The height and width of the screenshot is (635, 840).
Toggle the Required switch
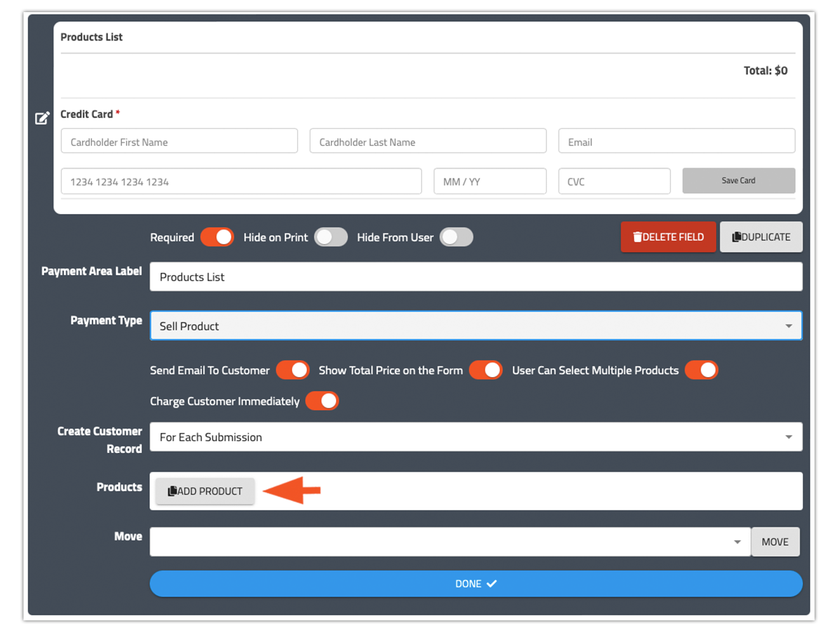point(217,237)
